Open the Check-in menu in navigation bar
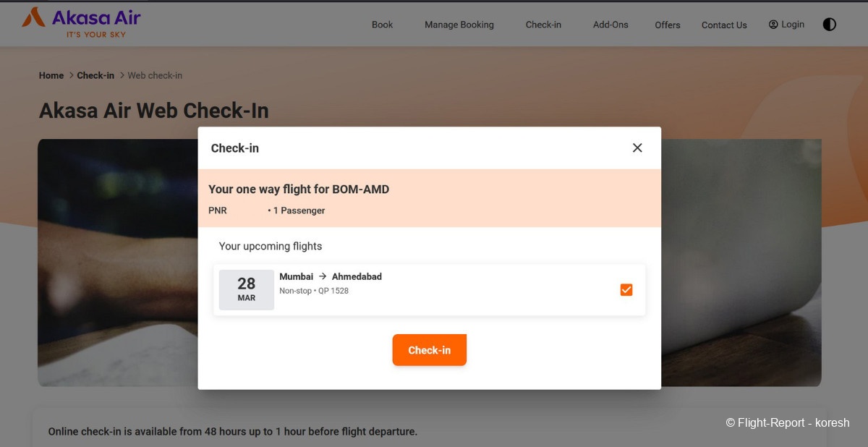 [x=543, y=25]
